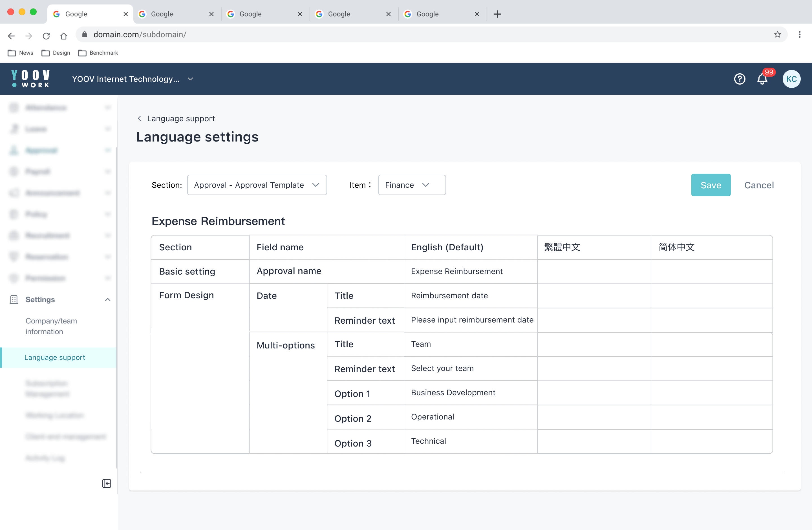Select Language support in sidebar

55,357
